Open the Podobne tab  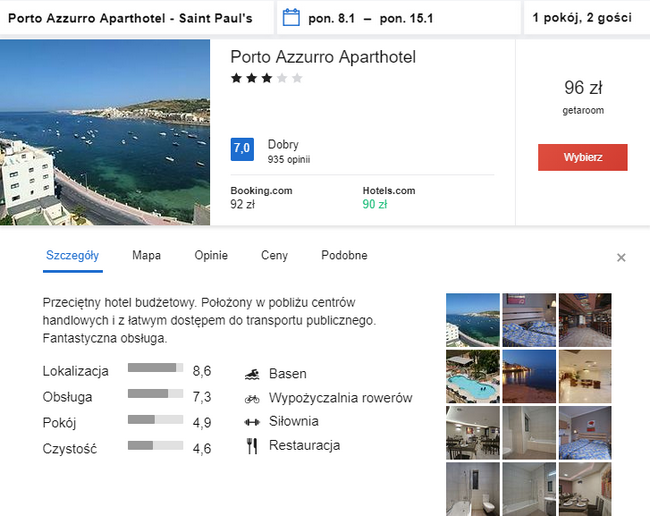344,255
